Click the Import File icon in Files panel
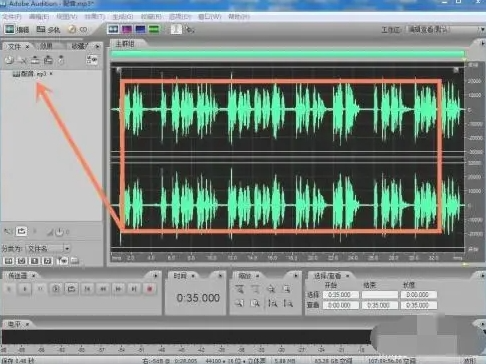This screenshot has height=364, width=486. pyautogui.click(x=9, y=60)
